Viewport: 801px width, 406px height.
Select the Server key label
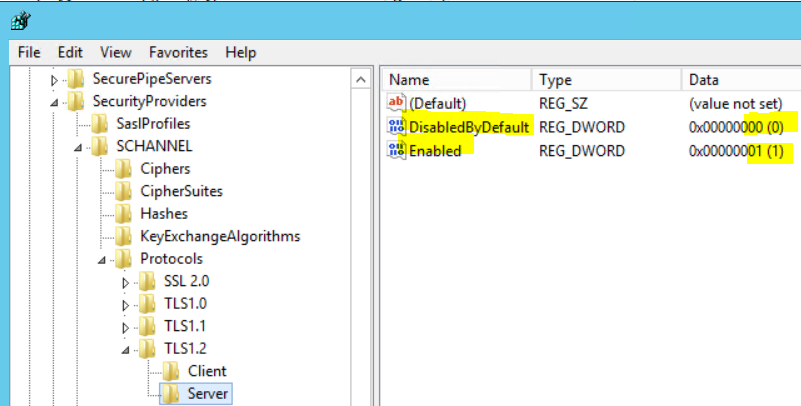pos(207,393)
